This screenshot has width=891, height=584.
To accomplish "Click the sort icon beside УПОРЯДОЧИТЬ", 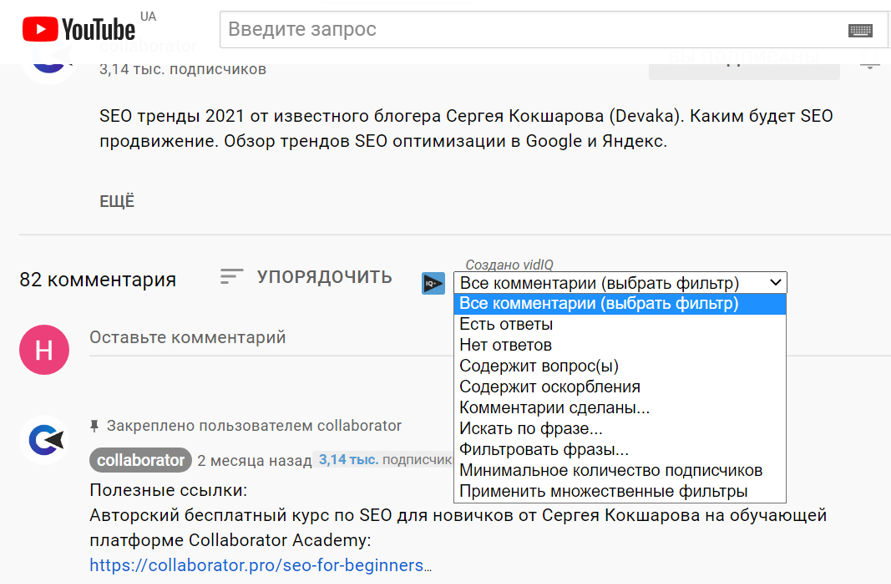I will [232, 276].
